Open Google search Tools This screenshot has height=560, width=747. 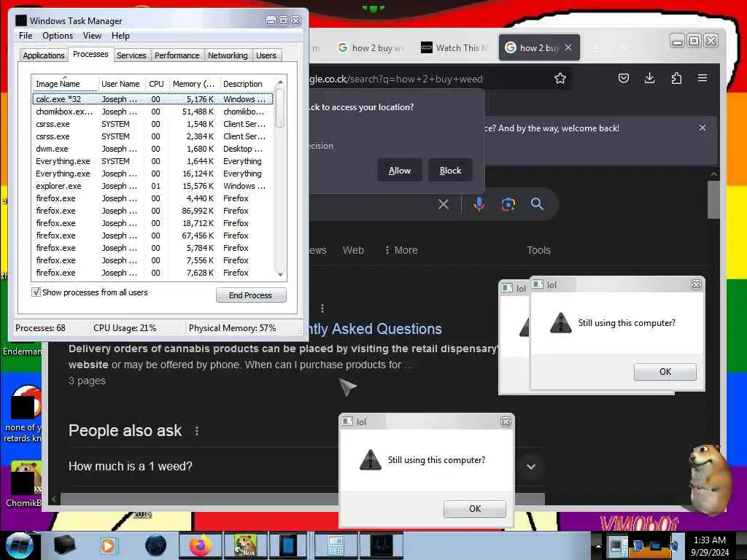(538, 250)
